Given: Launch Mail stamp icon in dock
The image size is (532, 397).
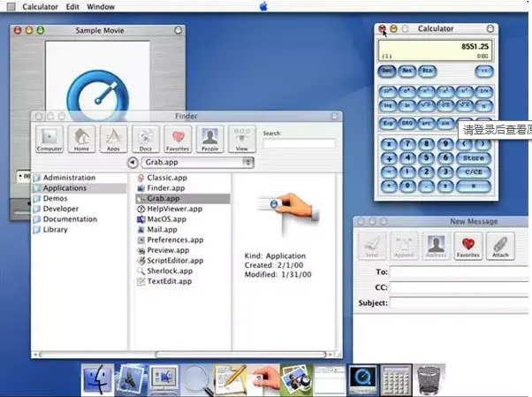Looking at the screenshot, I should point(131,379).
